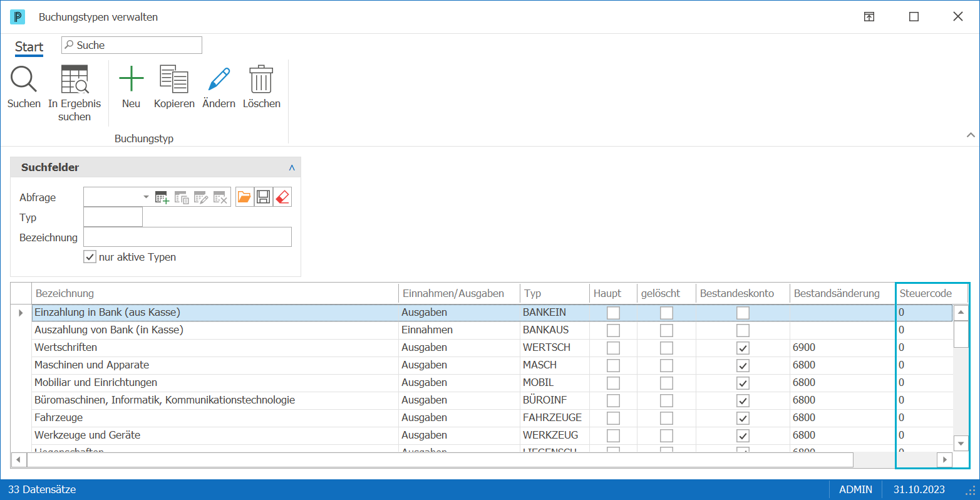Click the Bezeichnung input field
The height and width of the screenshot is (500, 980).
[x=187, y=237]
